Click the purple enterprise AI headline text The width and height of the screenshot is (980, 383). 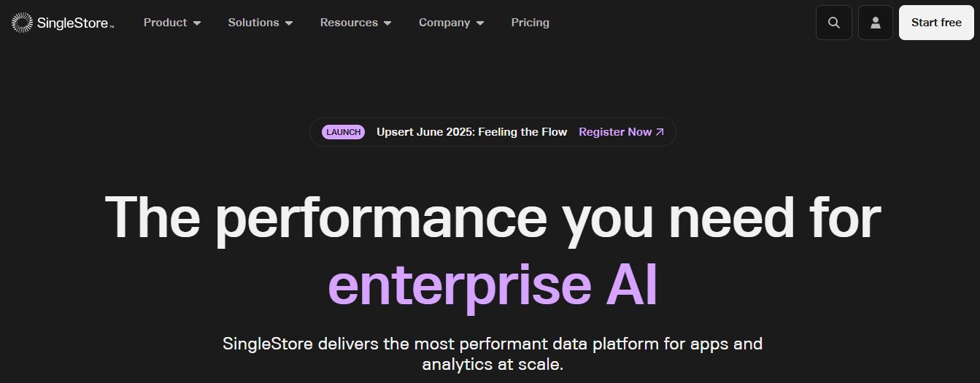[493, 285]
